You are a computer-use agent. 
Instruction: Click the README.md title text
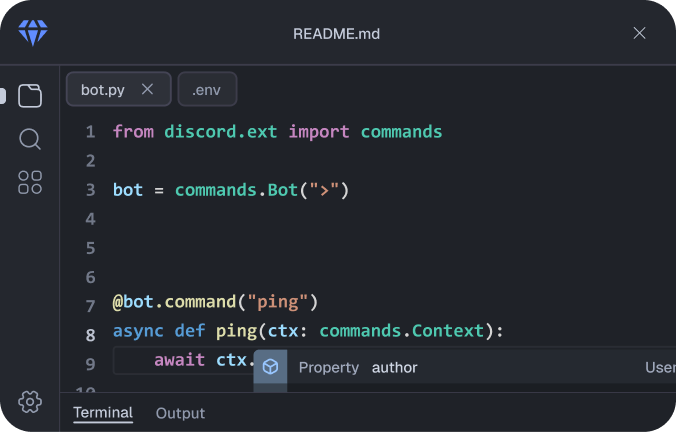click(x=336, y=34)
